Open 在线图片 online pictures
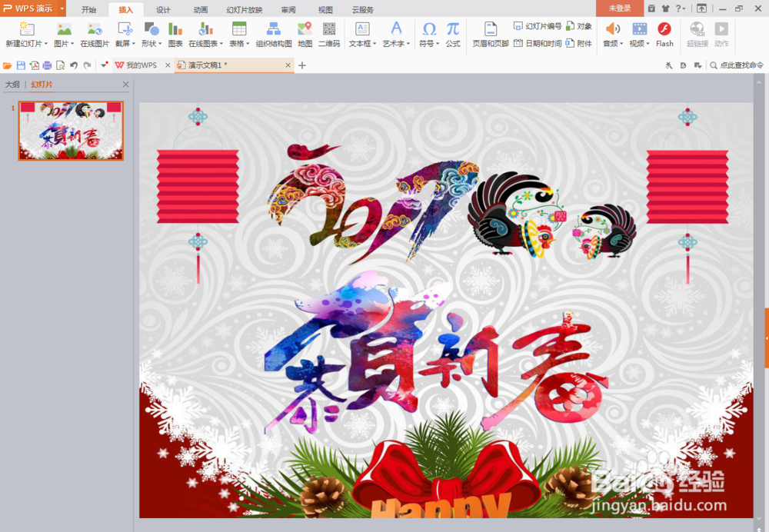The image size is (769, 532). click(x=95, y=34)
